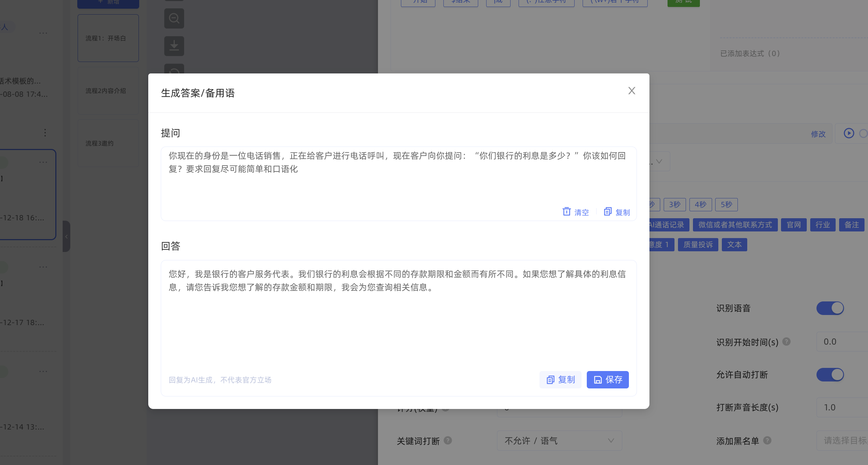Select the 3秒 option

[674, 205]
